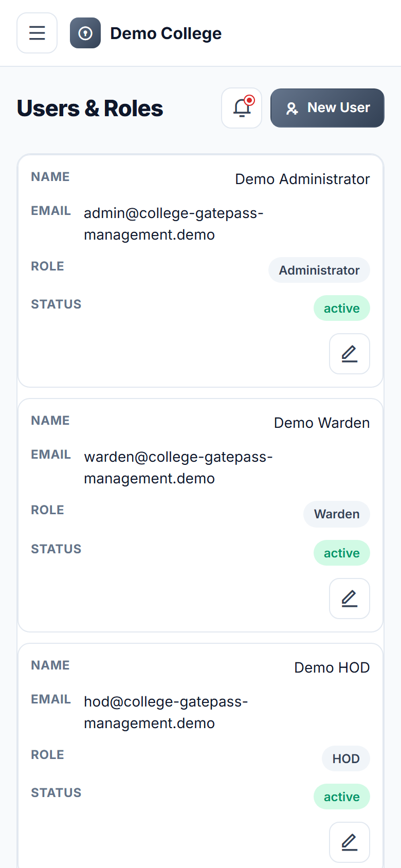Select the Demo HOD name
401x868 pixels.
(332, 667)
